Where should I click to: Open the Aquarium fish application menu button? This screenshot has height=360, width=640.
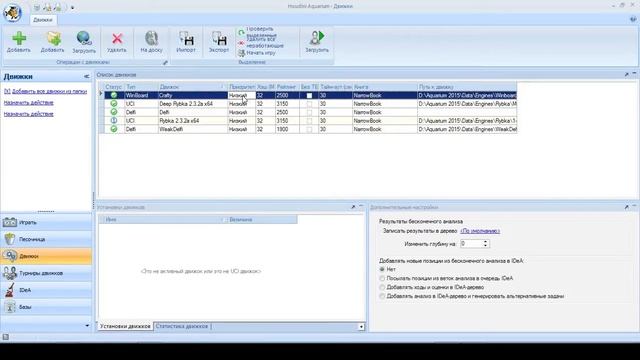click(x=13, y=12)
